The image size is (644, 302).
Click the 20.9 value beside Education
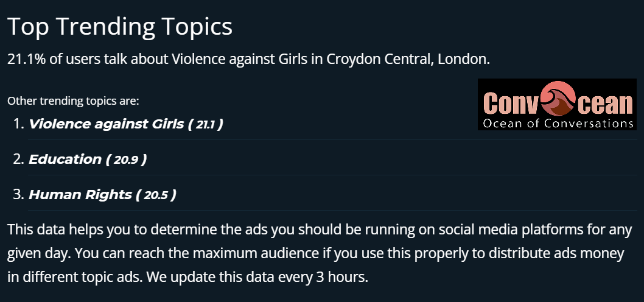pos(126,160)
